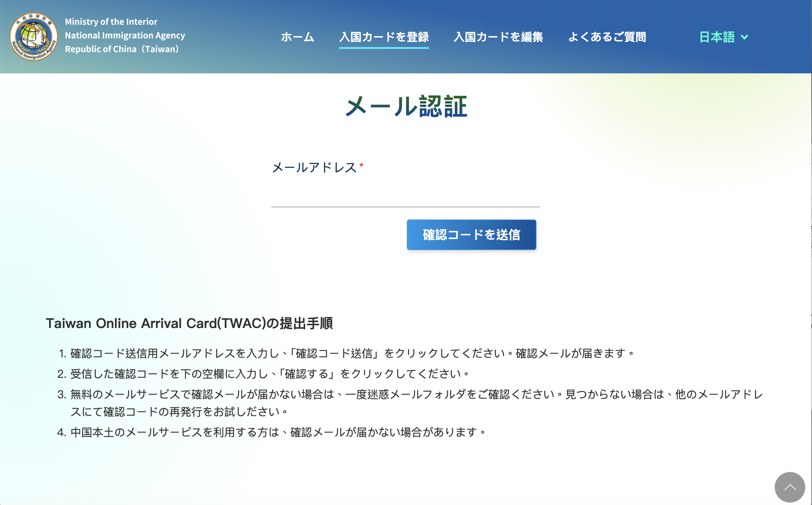Open the 入国カードを登録 tab
812x505 pixels.
point(384,37)
